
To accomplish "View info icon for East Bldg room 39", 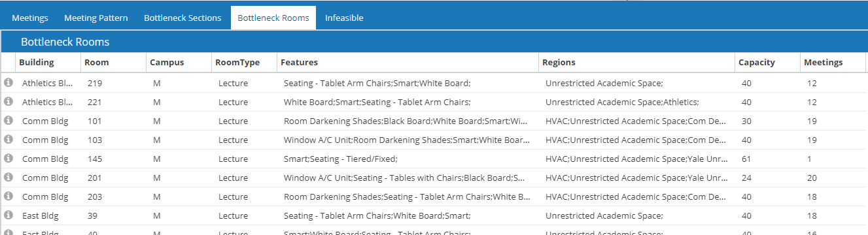I will pyautogui.click(x=9, y=215).
